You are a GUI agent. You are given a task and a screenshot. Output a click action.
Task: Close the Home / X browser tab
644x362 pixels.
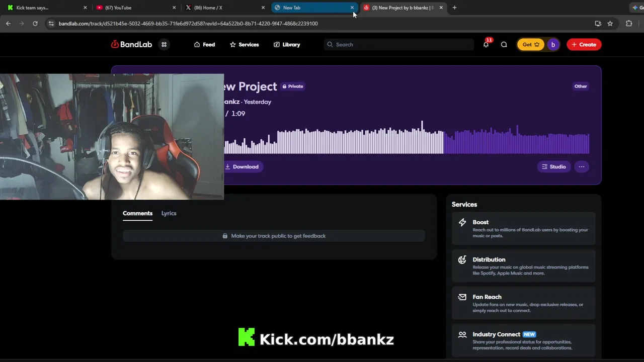click(263, 8)
